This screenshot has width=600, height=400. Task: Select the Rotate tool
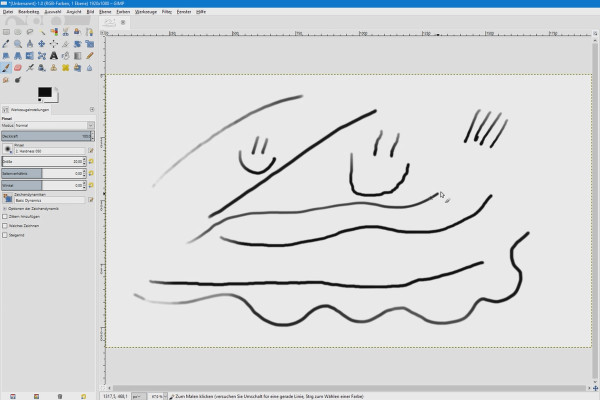pyautogui.click(x=77, y=44)
